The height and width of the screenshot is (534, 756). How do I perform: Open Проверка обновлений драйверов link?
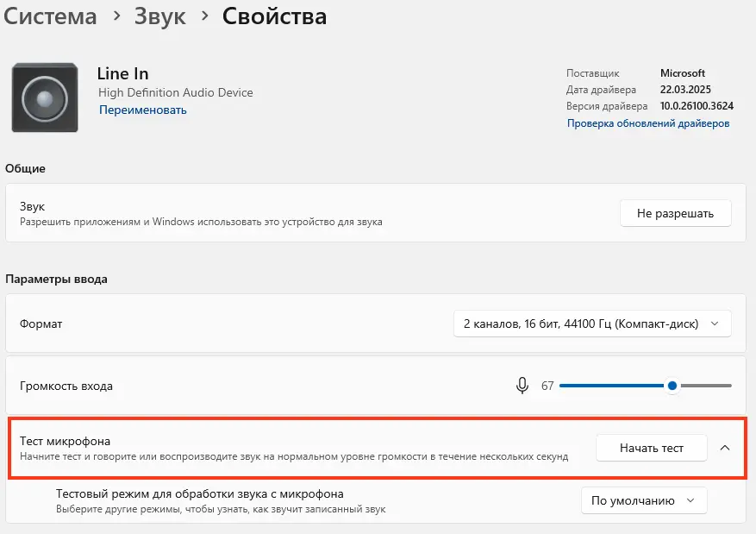648,123
